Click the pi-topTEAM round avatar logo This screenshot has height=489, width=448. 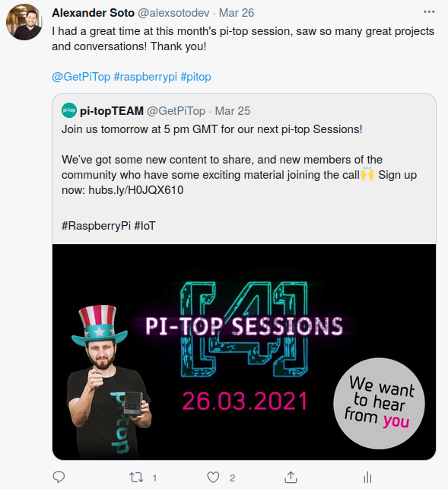(x=69, y=110)
